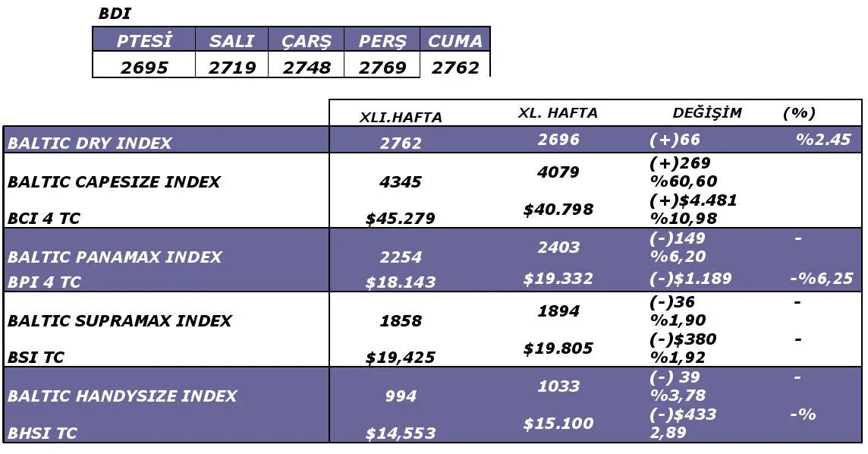Click the CUMA column header
Screen dimensions: 868x454
[455, 40]
